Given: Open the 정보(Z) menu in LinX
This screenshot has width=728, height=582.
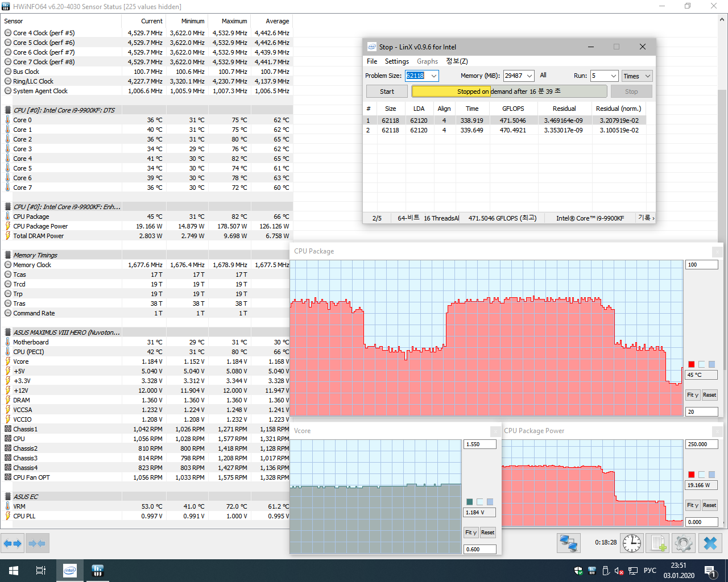Looking at the screenshot, I should click(457, 61).
